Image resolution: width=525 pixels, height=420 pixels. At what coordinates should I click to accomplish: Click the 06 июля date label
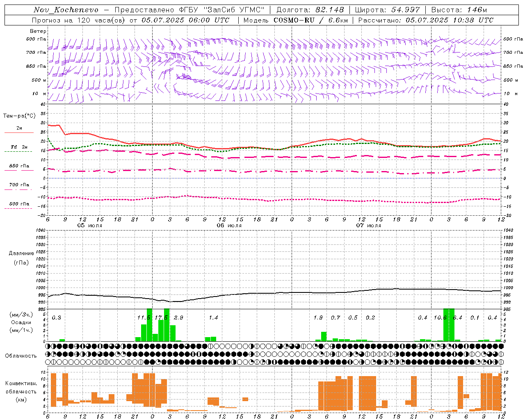point(229,226)
